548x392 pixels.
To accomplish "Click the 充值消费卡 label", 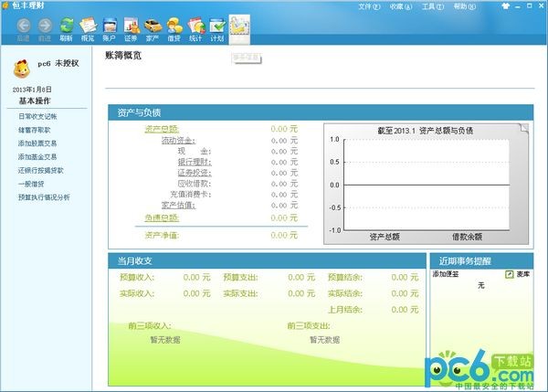I will 191,195.
